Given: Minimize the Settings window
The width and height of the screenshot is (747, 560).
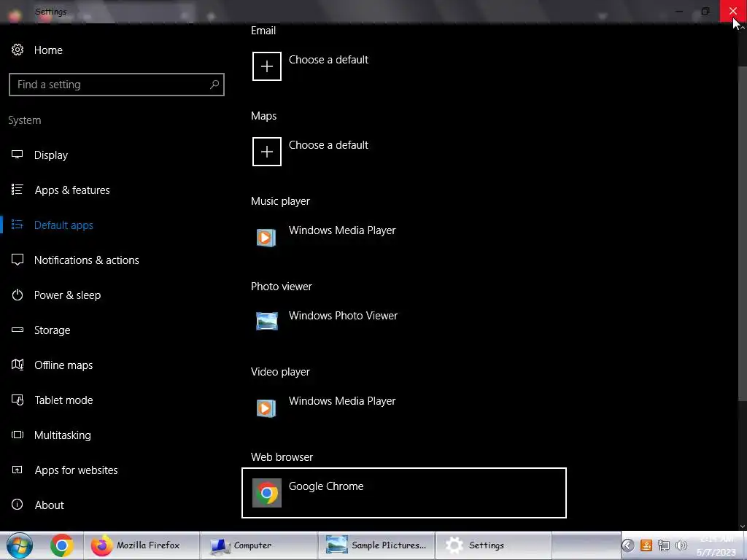Looking at the screenshot, I should click(679, 11).
